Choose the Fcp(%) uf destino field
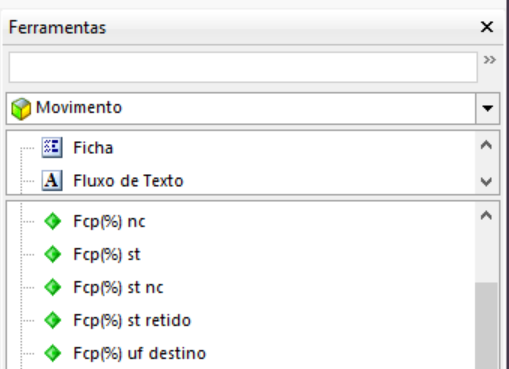Image resolution: width=509 pixels, height=369 pixels. (140, 354)
